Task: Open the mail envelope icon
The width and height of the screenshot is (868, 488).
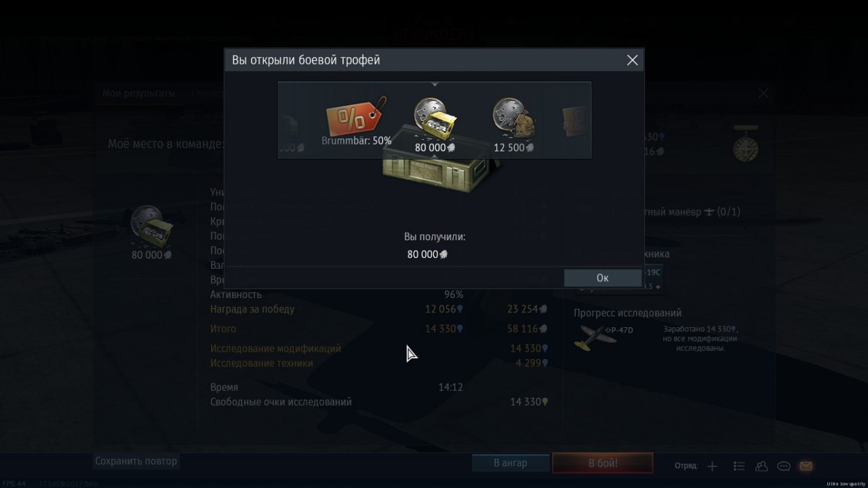Action: [806, 466]
